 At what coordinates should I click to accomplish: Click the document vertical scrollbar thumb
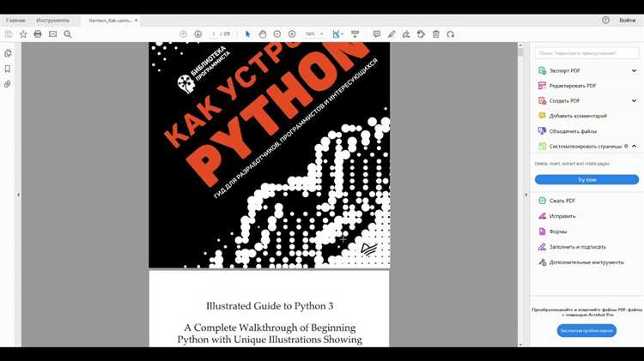[520, 52]
